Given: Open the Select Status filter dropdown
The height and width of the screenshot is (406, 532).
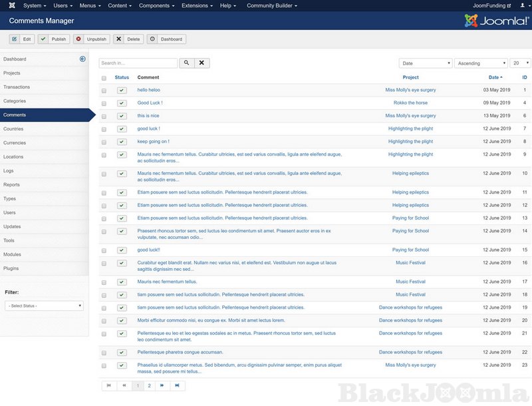Looking at the screenshot, I should 44,305.
